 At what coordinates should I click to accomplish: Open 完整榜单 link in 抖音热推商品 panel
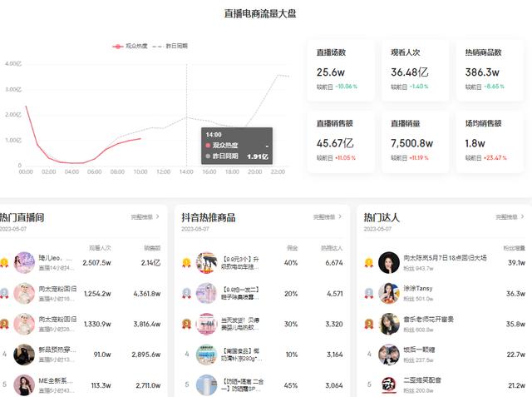[328, 216]
